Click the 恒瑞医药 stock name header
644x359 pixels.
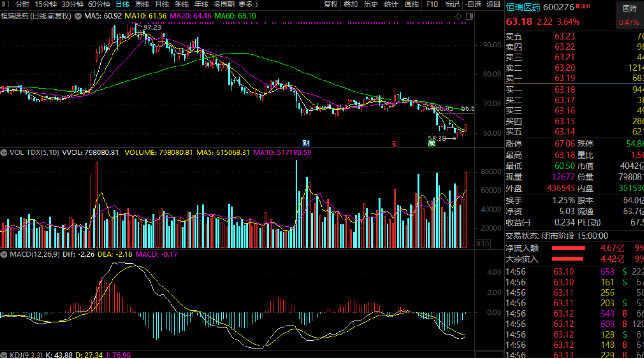[523, 7]
